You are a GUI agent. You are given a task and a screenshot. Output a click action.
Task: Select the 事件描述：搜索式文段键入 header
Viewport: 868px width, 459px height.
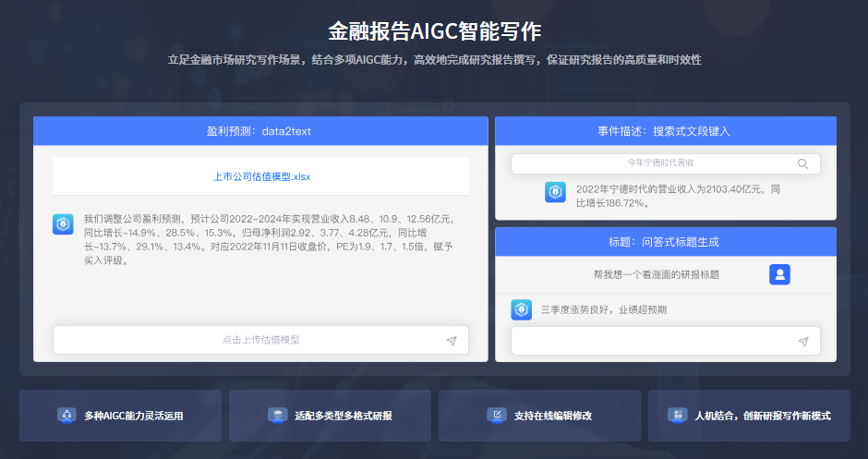tap(665, 131)
